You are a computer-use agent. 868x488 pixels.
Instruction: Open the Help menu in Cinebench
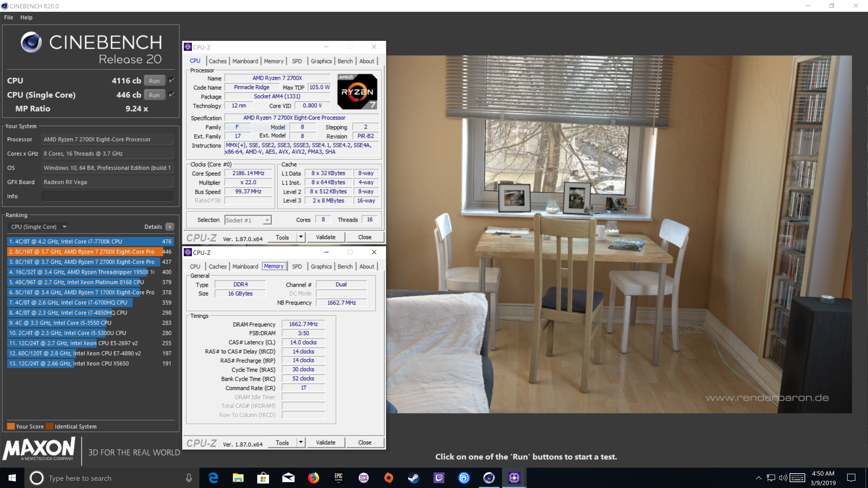26,17
